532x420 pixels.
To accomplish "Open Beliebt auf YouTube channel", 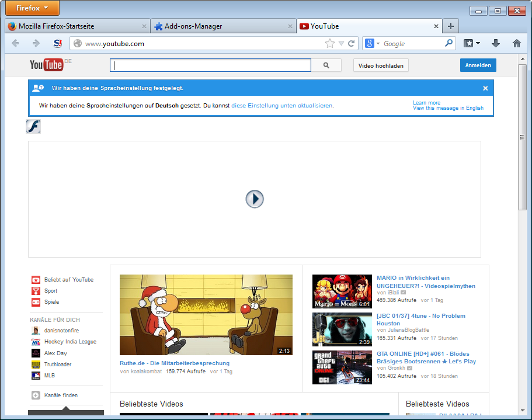I will click(x=68, y=280).
